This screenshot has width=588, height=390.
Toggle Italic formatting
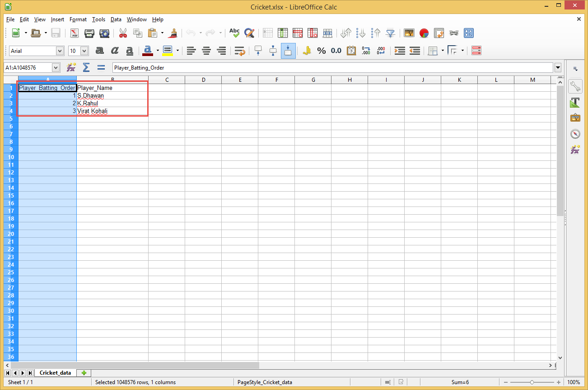pyautogui.click(x=115, y=51)
